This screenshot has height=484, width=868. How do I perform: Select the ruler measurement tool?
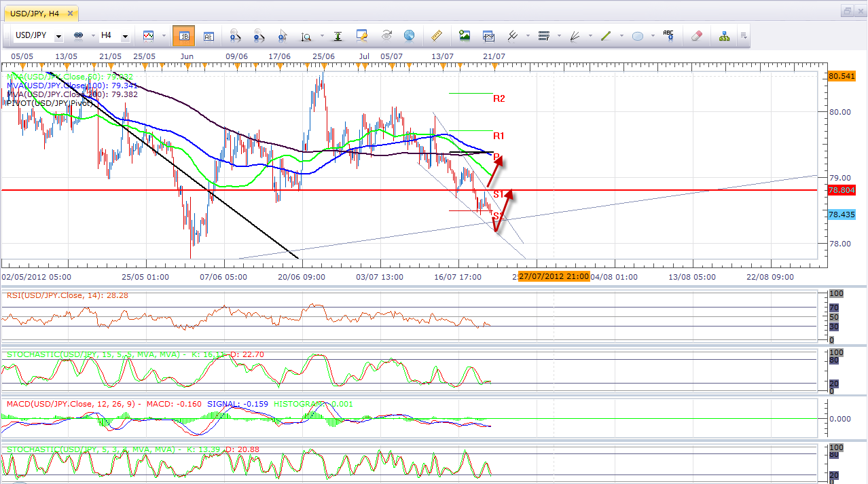tap(437, 35)
